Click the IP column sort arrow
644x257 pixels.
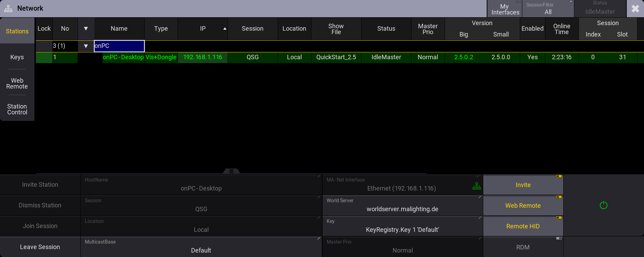tap(225, 29)
